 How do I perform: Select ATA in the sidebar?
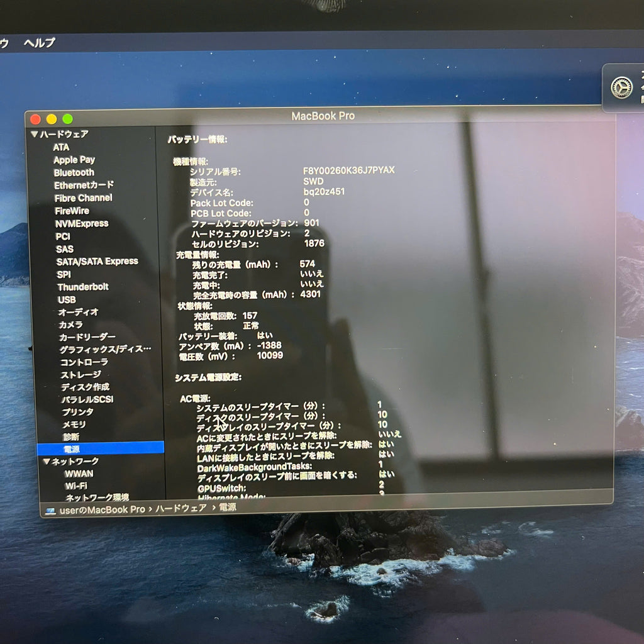pos(61,147)
